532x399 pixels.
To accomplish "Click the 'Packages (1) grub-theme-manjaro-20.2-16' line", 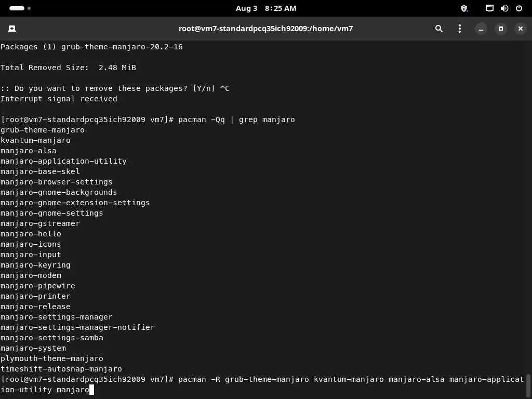I will (x=91, y=47).
